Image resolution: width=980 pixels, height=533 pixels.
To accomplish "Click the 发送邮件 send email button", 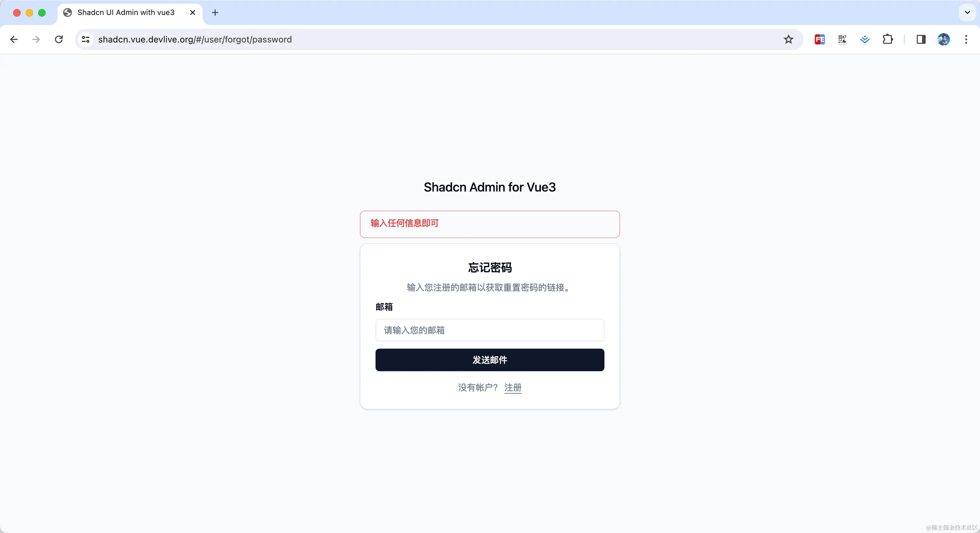I will [x=490, y=360].
